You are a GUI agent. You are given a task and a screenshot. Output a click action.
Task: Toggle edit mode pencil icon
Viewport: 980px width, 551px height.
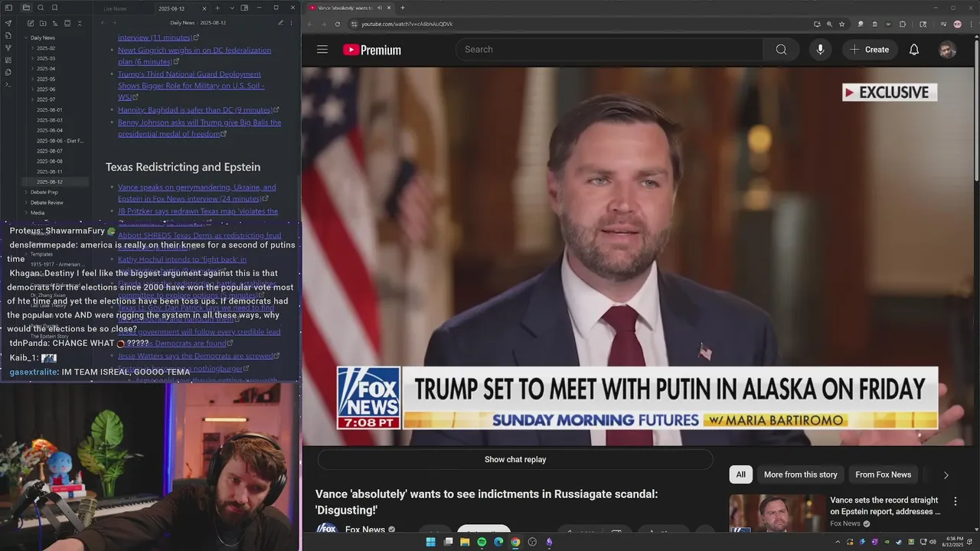pyautogui.click(x=280, y=23)
